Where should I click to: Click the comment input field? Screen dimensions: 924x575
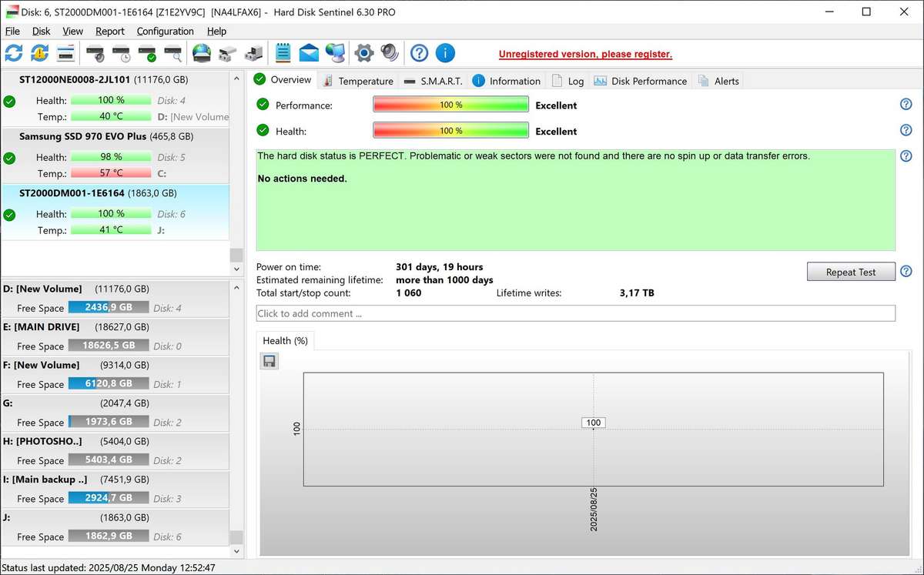(x=575, y=313)
